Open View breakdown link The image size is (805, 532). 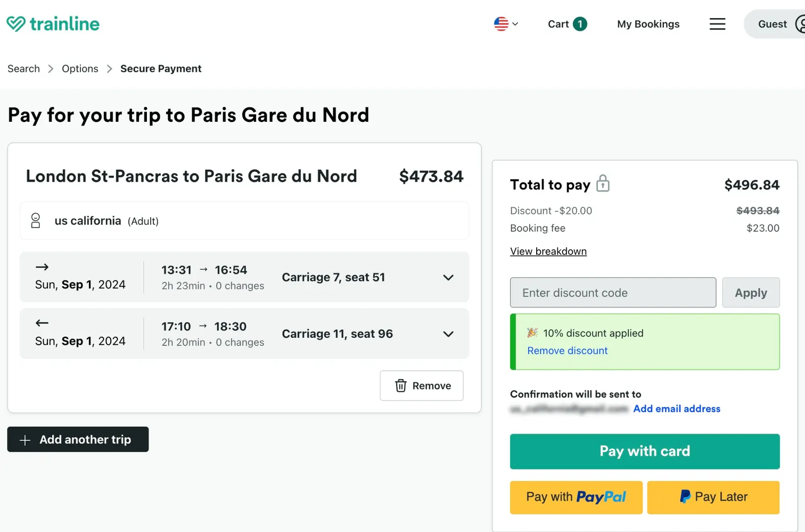tap(548, 251)
